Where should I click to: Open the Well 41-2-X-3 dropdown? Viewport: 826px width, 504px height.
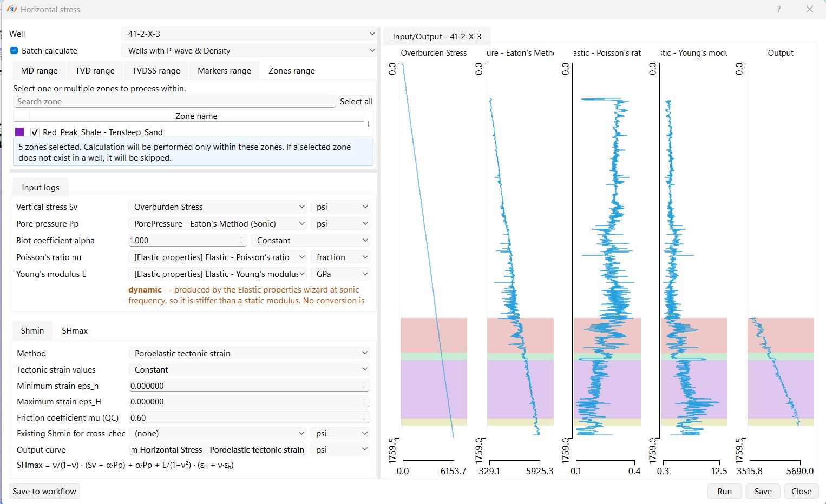[x=249, y=34]
